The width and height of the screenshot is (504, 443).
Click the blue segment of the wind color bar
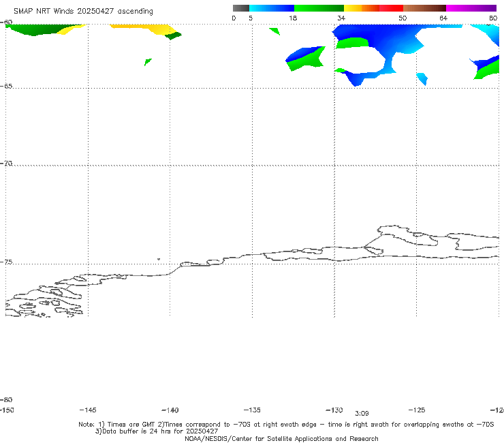pos(272,8)
